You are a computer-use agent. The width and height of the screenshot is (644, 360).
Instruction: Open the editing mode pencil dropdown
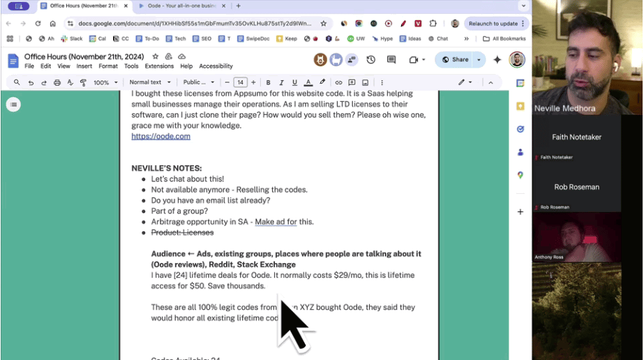tap(465, 82)
